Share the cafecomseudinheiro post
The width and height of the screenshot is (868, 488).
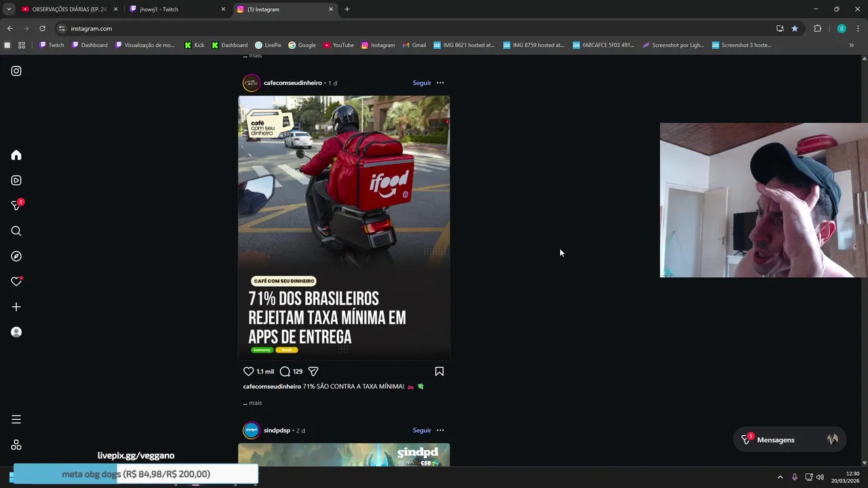(x=313, y=371)
